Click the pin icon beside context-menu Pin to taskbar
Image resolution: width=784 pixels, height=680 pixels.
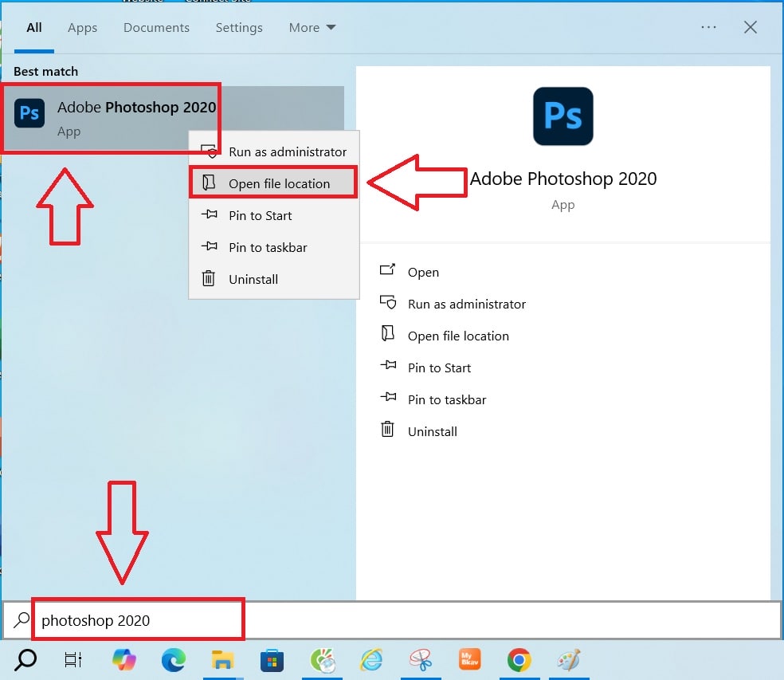point(209,246)
